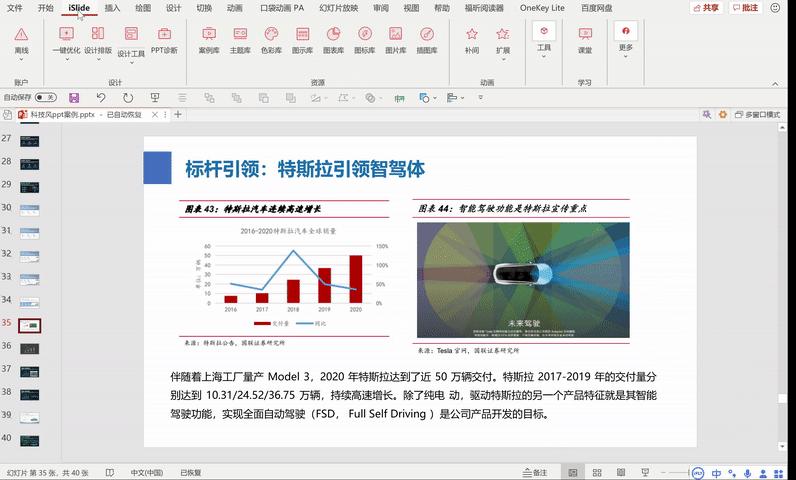This screenshot has width=796, height=480.
Task: Click the purple pin icon near the gear
Action: (x=706, y=115)
